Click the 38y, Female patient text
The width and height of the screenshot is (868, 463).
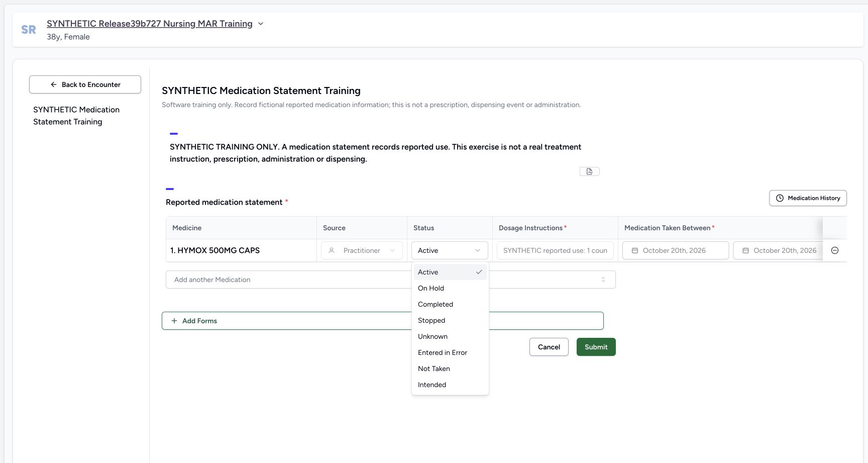68,37
